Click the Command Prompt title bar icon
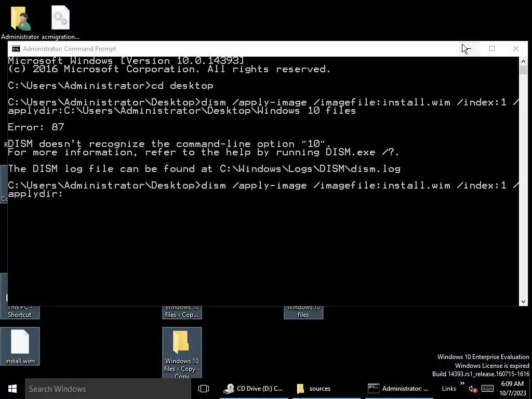The image size is (532, 399). pos(16,49)
